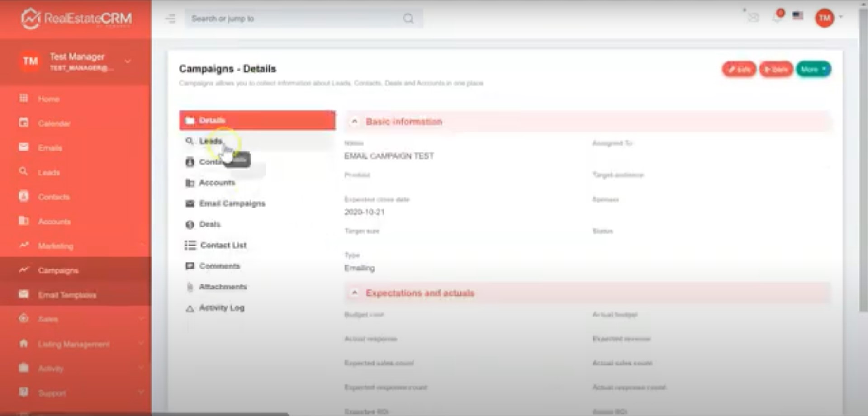
Task: Switch to the Email Campaigns tab
Action: [x=232, y=203]
